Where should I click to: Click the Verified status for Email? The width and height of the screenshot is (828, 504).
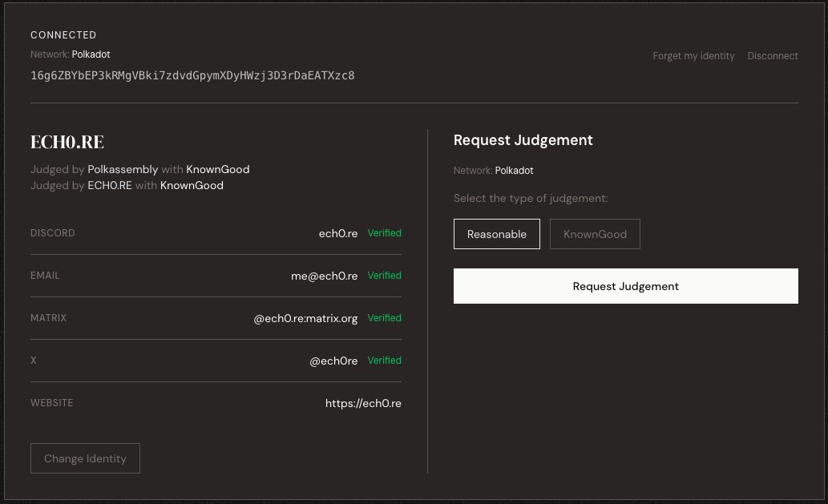385,276
